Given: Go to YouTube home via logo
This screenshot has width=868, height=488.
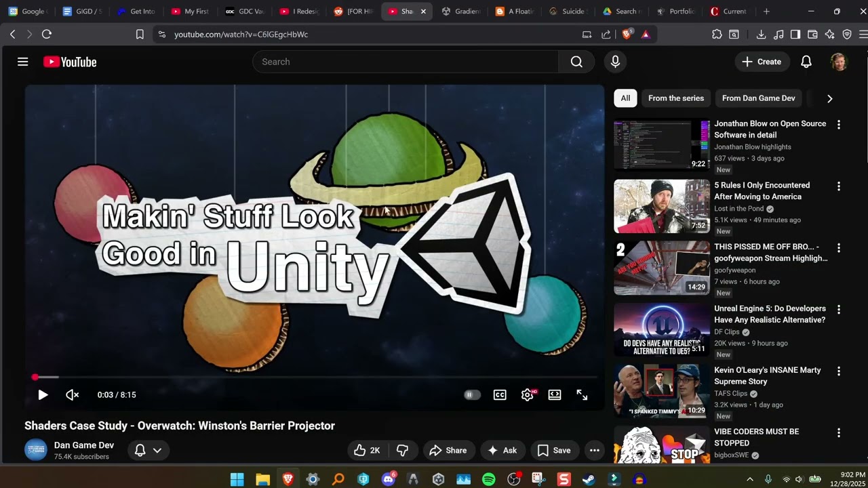Looking at the screenshot, I should tap(70, 62).
